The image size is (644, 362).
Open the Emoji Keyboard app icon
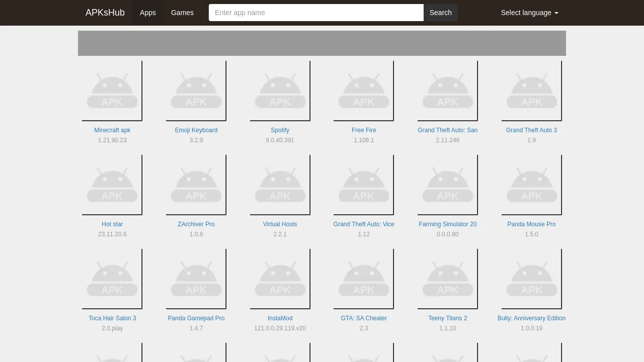point(196,91)
